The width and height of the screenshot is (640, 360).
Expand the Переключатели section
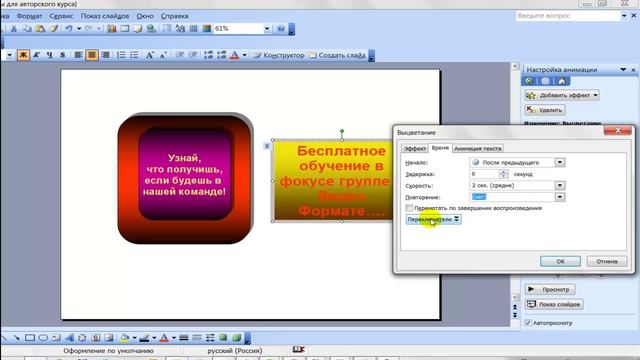coord(433,219)
